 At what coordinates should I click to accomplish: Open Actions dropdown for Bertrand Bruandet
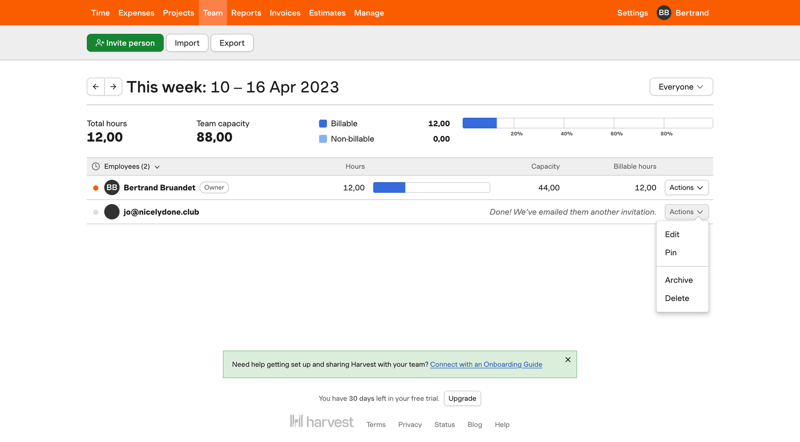pos(686,187)
